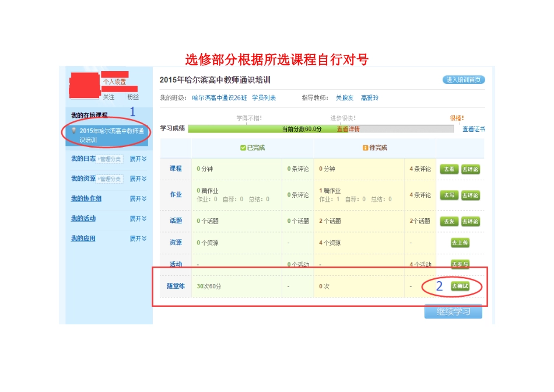Open 学员列表 link
The width and height of the screenshot is (554, 392).
264,98
